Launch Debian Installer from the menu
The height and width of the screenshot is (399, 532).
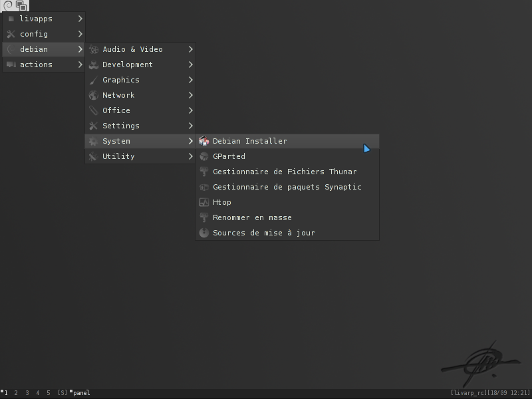point(287,141)
